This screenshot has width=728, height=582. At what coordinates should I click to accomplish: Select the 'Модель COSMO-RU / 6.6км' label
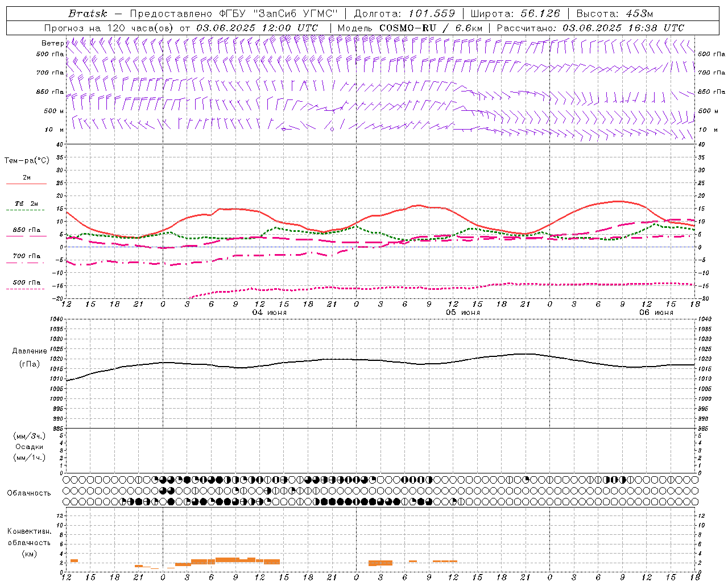[409, 28]
